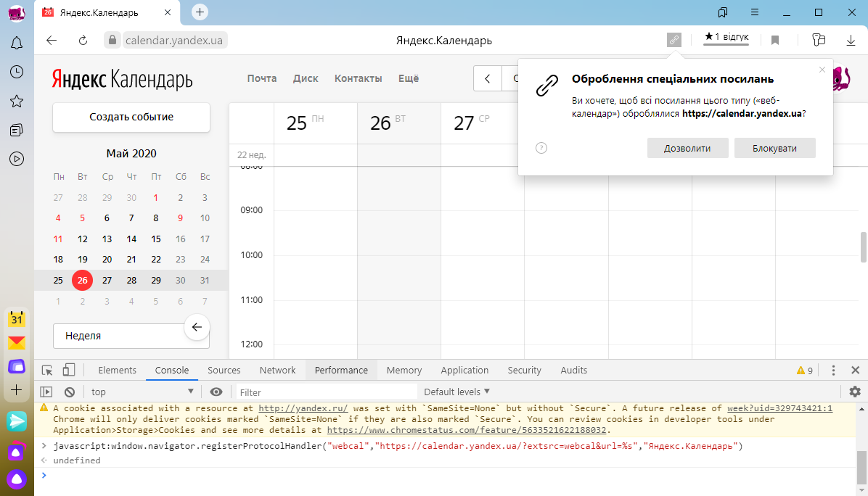Viewport: 868px width, 496px height.
Task: Click the console vertical scrollbar thumb
Action: tap(861, 467)
